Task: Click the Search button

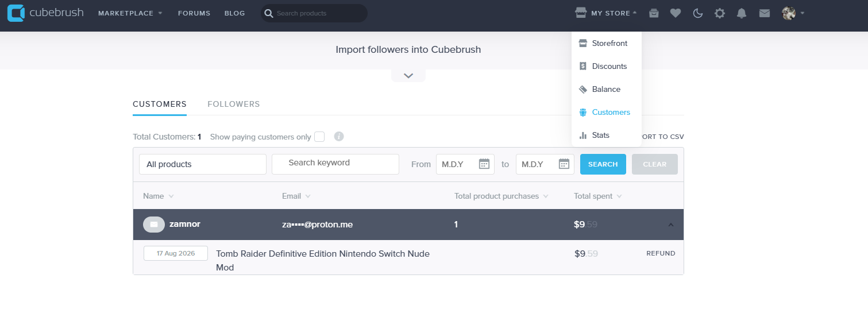Action: [603, 164]
